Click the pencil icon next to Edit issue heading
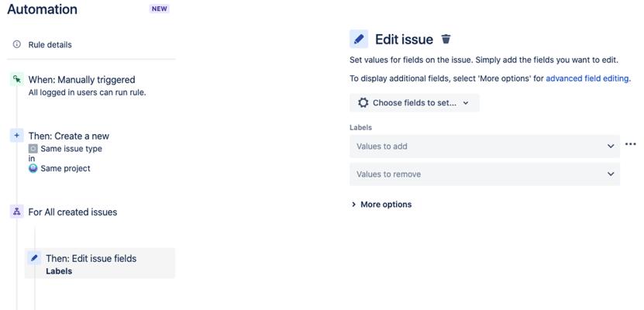Viewport: 644px width, 310px height. [359, 39]
